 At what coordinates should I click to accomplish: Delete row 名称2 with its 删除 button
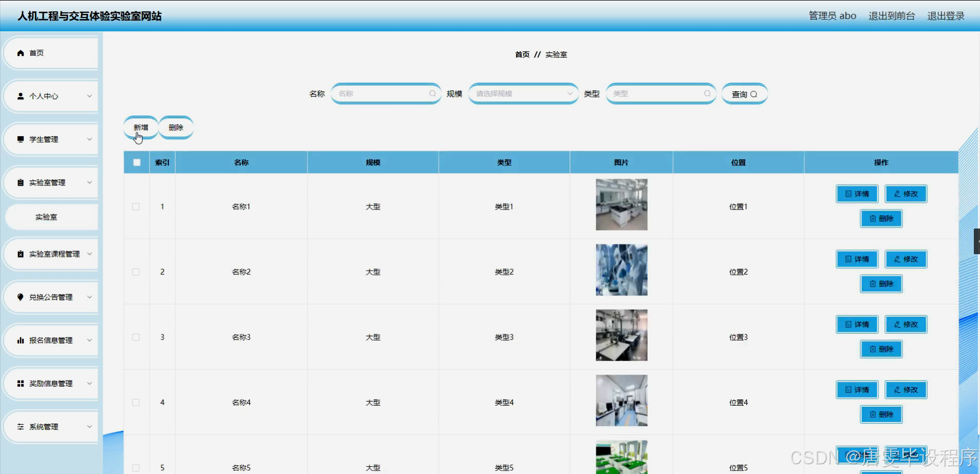point(881,283)
